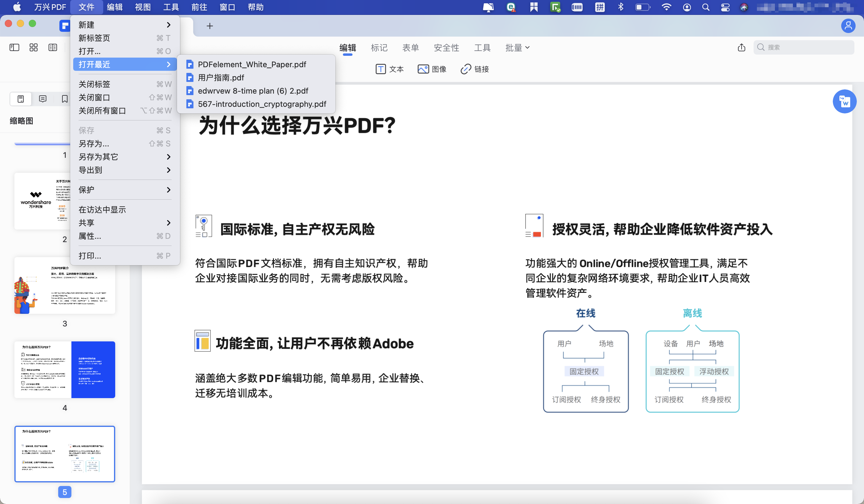Open the user account avatar menu
The image size is (864, 504).
pos(848,26)
